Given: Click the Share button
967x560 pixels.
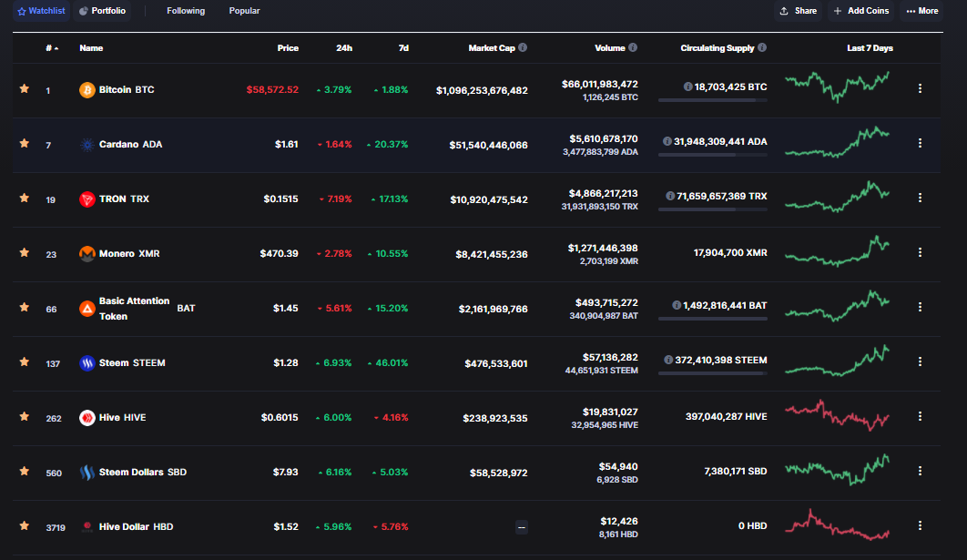Looking at the screenshot, I should click(798, 11).
